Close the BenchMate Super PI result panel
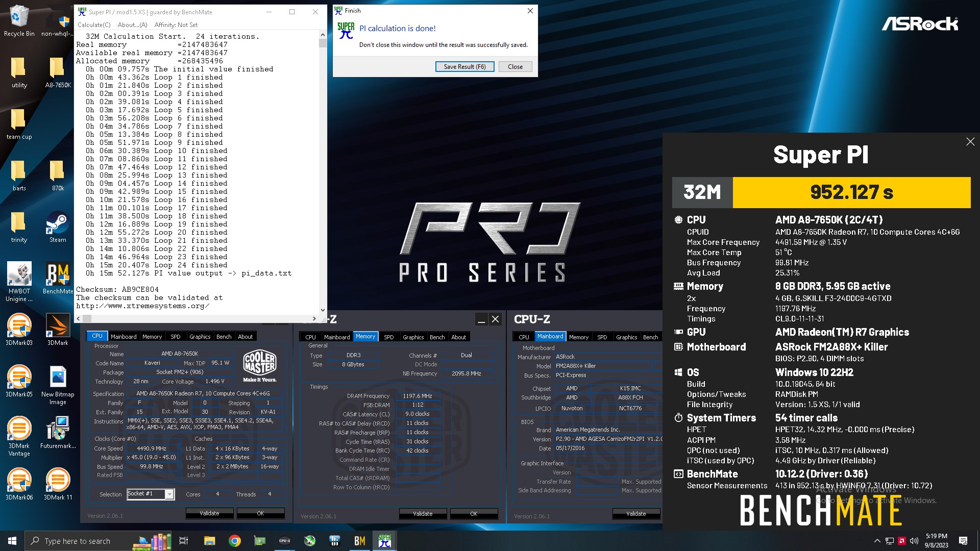Viewport: 980px width, 551px height. coord(970,142)
